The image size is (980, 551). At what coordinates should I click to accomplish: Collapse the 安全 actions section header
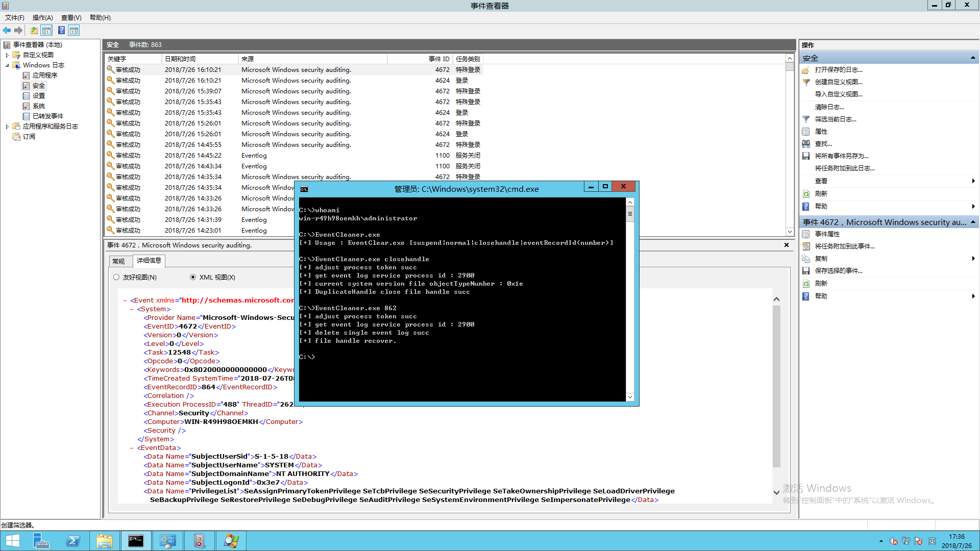[x=972, y=58]
